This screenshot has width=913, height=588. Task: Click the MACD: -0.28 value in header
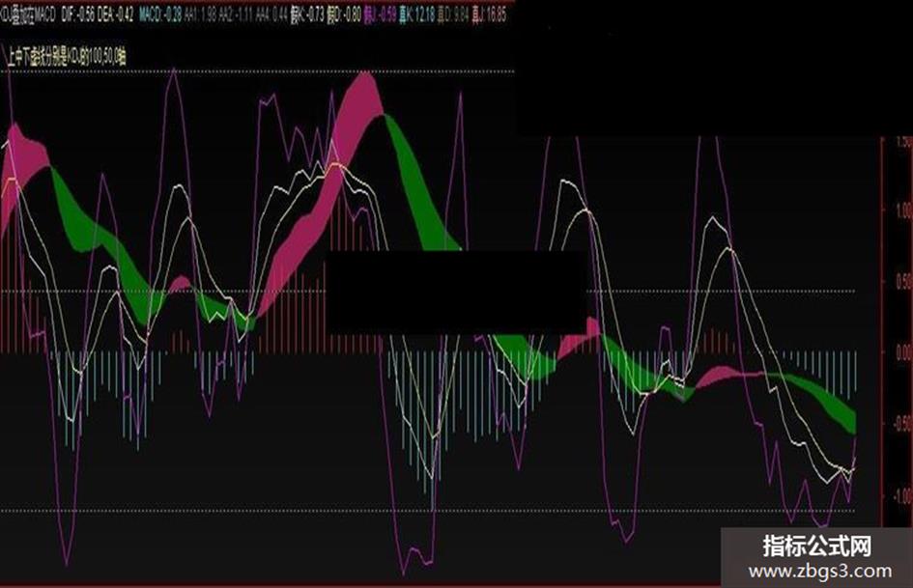(160, 15)
